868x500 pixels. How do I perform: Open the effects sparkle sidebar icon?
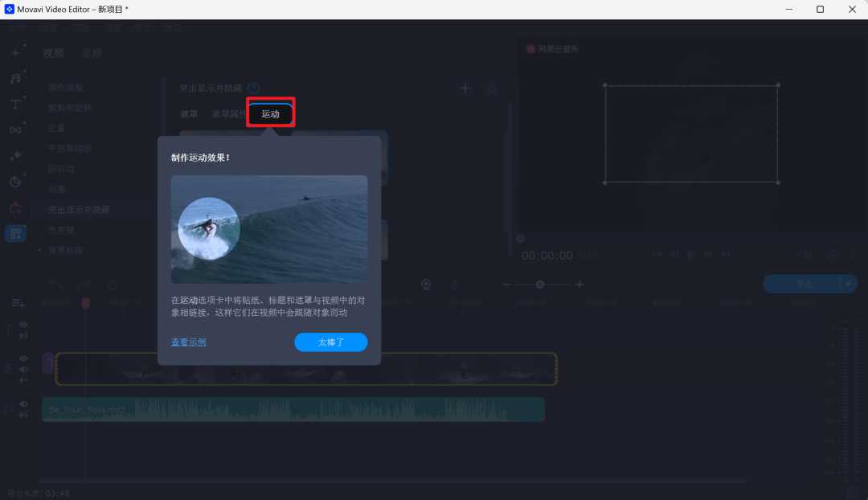15,156
